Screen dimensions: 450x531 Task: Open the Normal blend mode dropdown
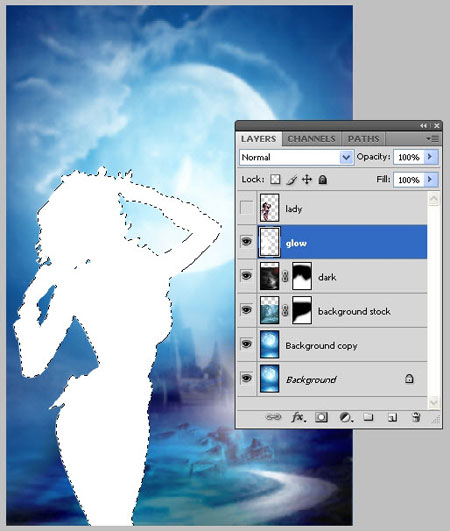pos(297,157)
